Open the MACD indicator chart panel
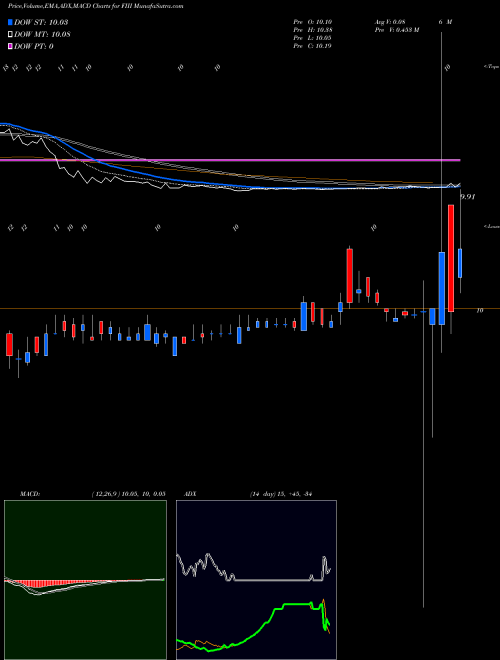This screenshot has height=660, width=500. pyautogui.click(x=85, y=580)
